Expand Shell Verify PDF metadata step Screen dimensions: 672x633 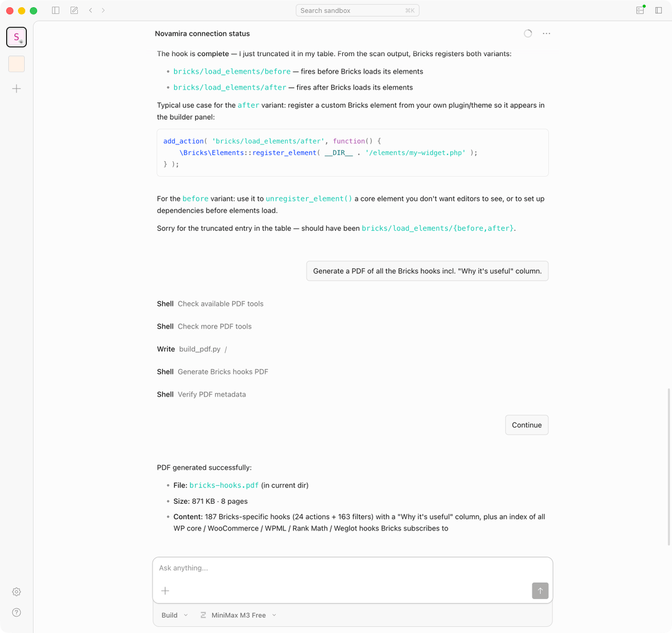click(201, 395)
